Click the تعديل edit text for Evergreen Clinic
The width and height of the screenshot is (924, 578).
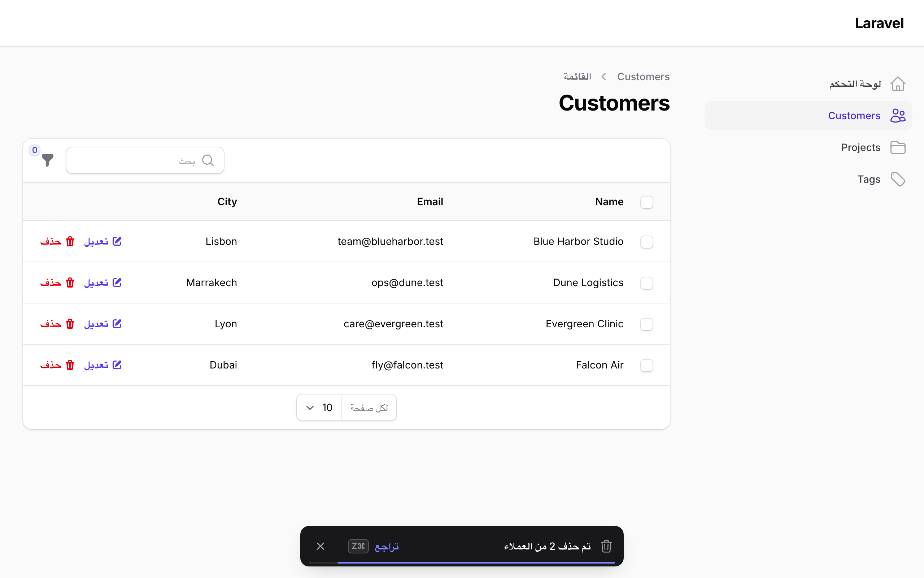tap(96, 324)
